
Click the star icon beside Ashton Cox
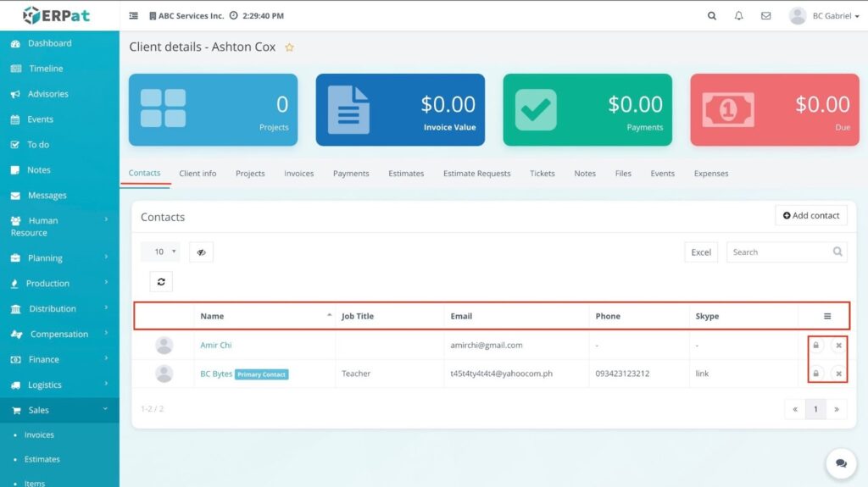[289, 48]
